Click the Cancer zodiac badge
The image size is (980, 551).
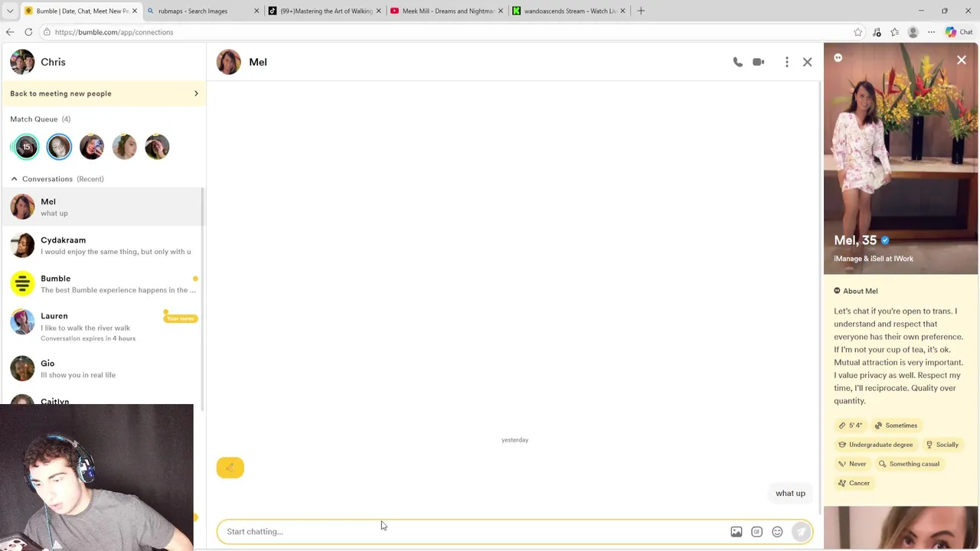(x=854, y=483)
